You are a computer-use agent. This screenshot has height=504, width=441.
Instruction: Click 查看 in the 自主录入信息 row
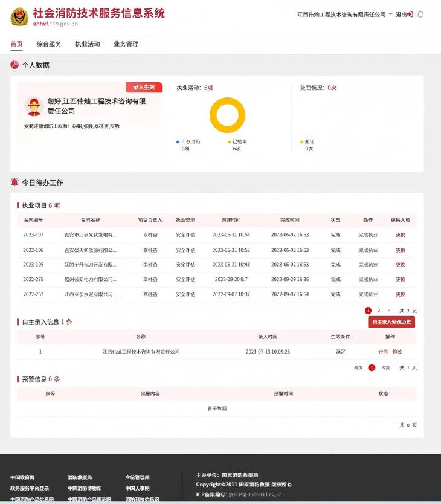(x=383, y=352)
